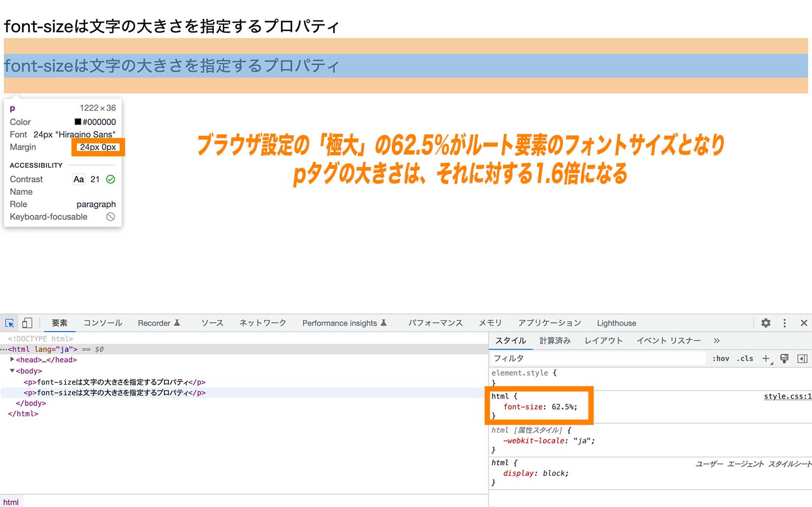Open the Recorder tab
The image size is (812, 507).
pyautogui.click(x=159, y=323)
